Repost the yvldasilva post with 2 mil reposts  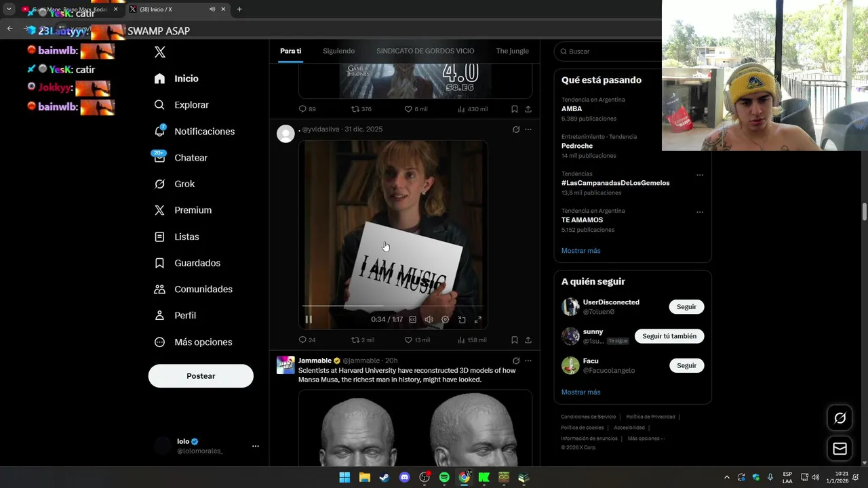pos(362,340)
